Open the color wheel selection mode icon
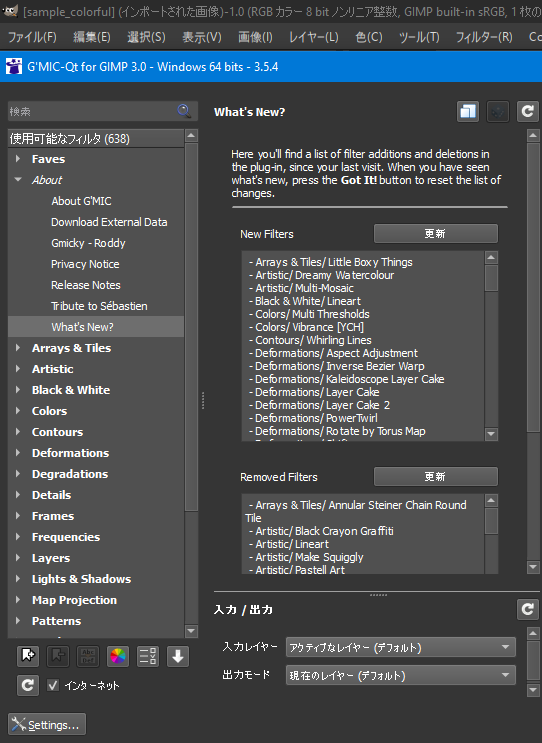This screenshot has height=743, width=542. point(118,656)
